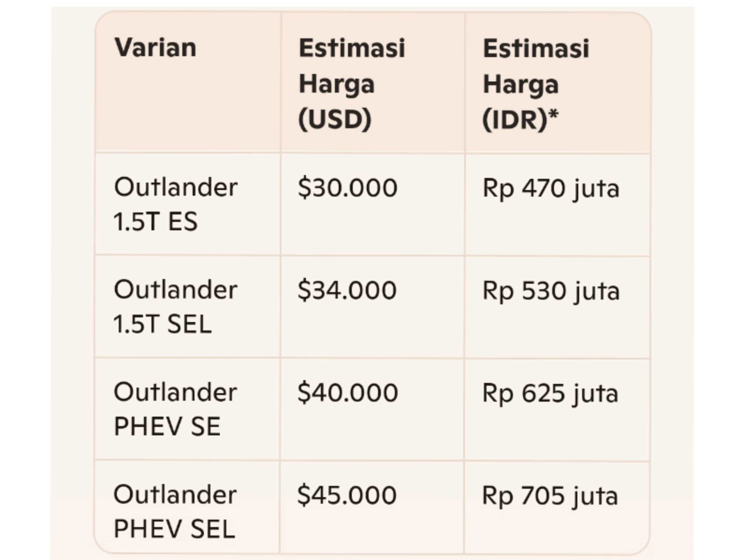The width and height of the screenshot is (749, 560).
Task: Click the Rp 625 juta cell
Action: point(550,394)
